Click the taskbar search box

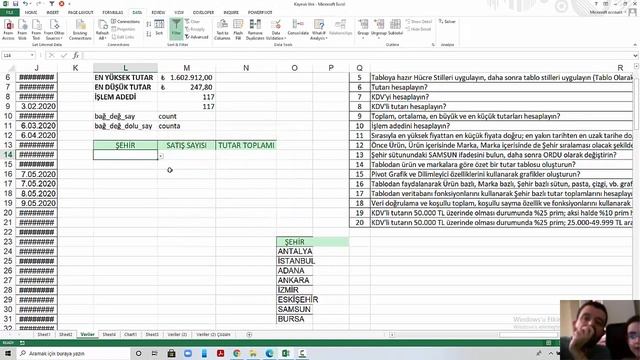73,353
